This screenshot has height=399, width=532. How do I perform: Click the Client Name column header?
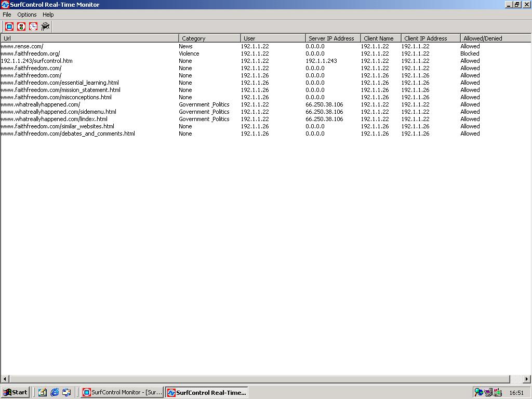pos(381,38)
